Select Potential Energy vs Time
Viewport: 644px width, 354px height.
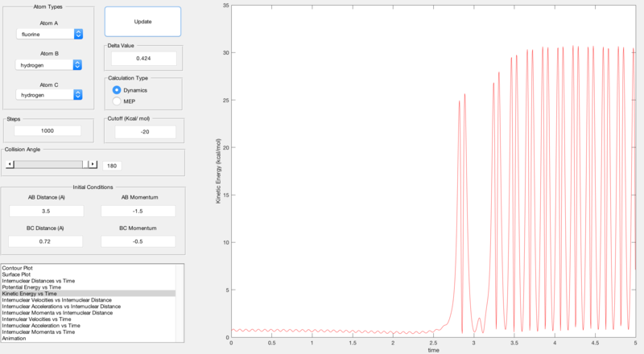click(x=31, y=287)
